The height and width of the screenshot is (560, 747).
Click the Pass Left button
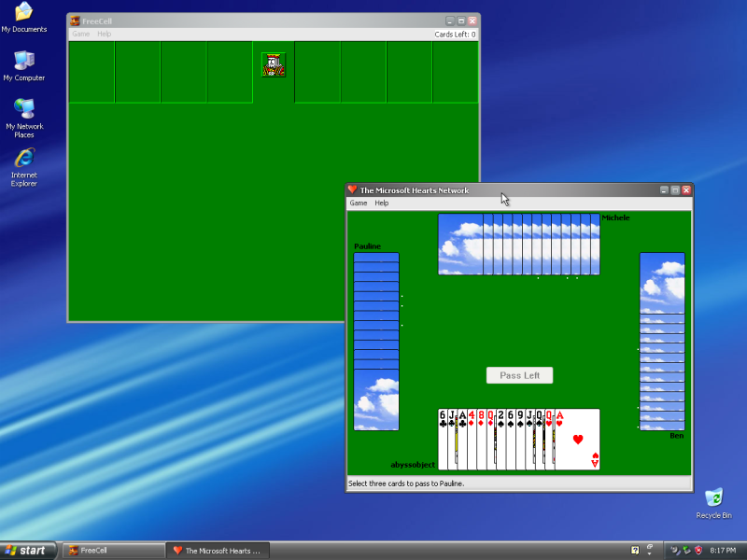519,375
